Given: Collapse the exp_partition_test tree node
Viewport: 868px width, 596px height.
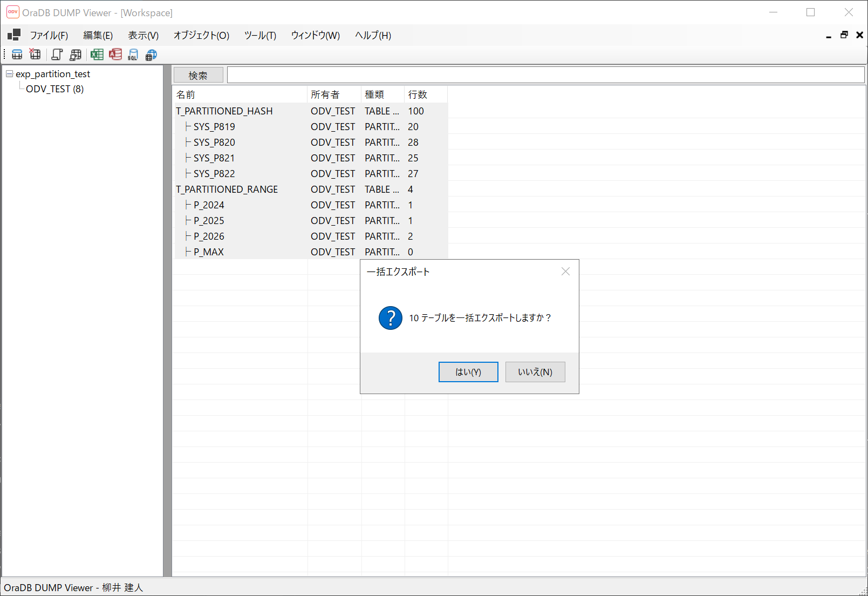Looking at the screenshot, I should tap(9, 74).
